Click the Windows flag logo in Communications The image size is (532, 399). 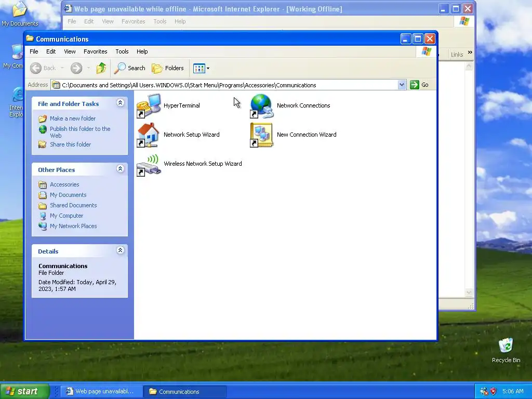426,51
